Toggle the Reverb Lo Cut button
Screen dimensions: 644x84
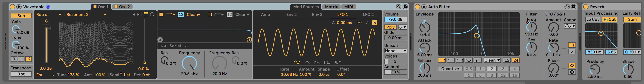coord(592,20)
